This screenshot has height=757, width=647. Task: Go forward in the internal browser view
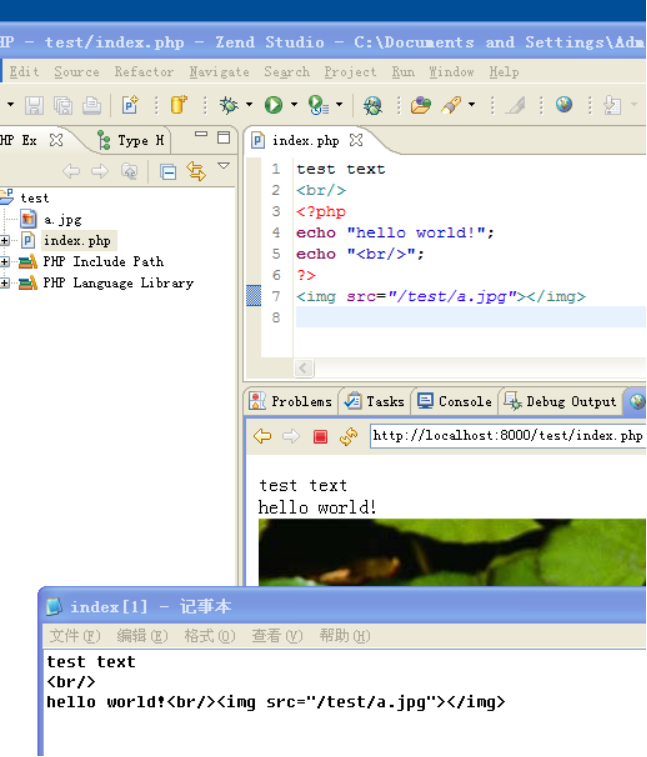pyautogui.click(x=291, y=436)
